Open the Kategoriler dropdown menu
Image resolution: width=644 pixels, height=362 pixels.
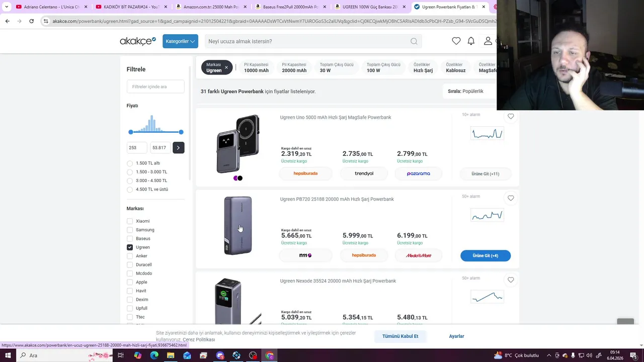[x=180, y=41]
